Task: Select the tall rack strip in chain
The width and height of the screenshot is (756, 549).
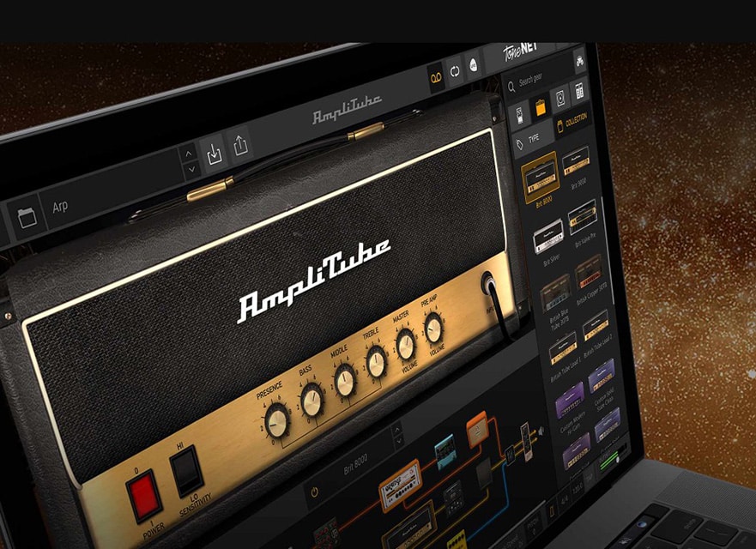Action: pyautogui.click(x=526, y=441)
